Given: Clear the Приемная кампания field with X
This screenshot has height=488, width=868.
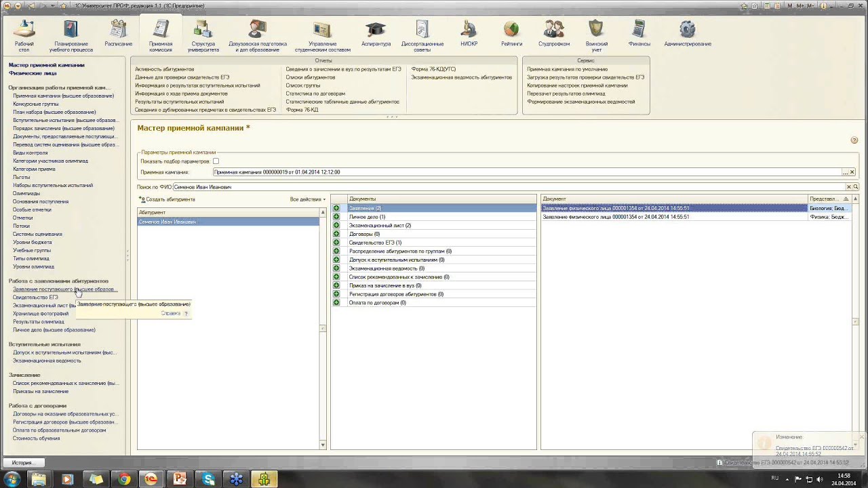Looking at the screenshot, I should (852, 172).
